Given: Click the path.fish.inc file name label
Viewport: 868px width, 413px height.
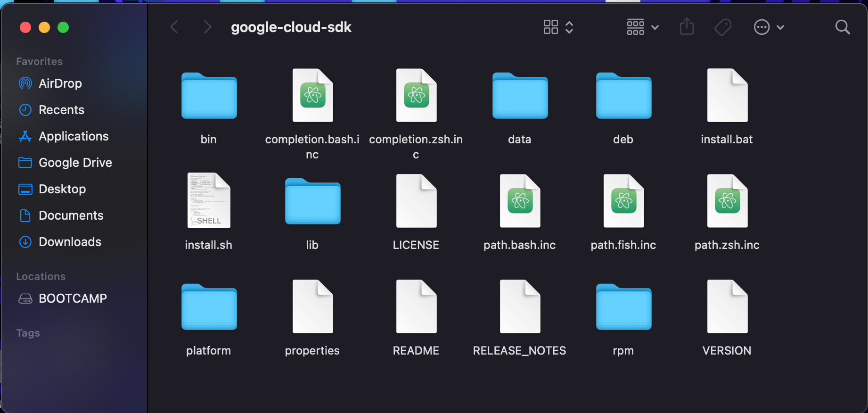Looking at the screenshot, I should pyautogui.click(x=623, y=245).
